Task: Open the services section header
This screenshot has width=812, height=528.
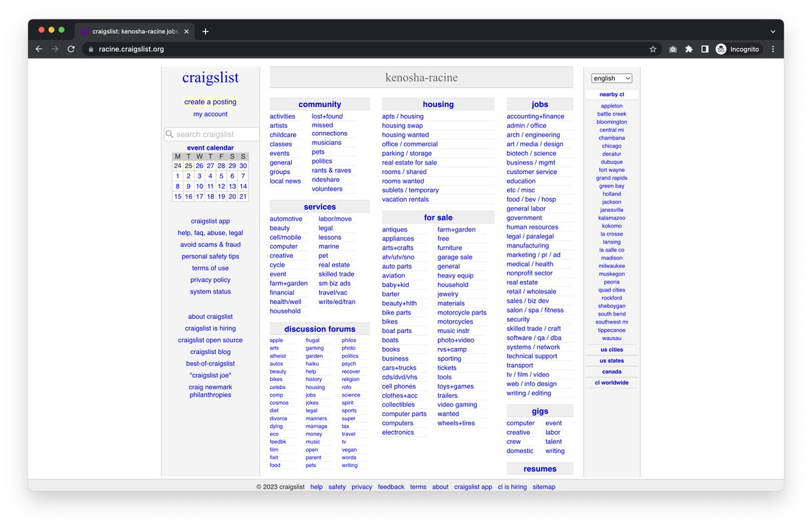Action: click(319, 206)
